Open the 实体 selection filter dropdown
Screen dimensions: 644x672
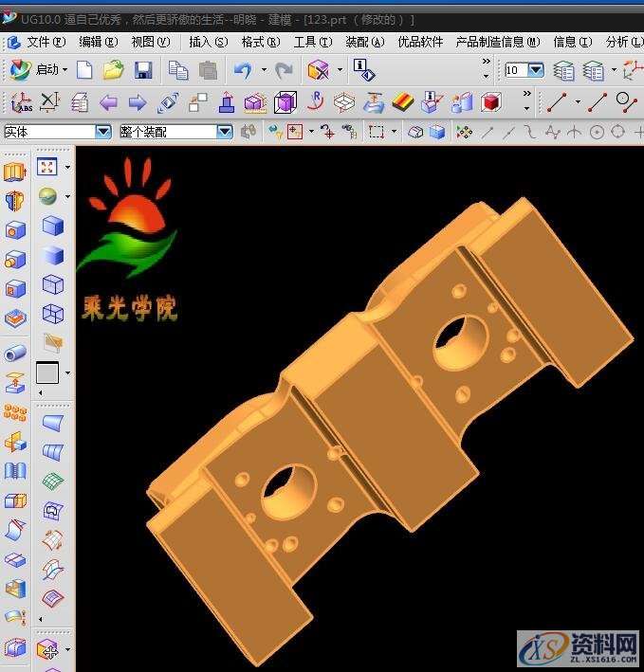[103, 133]
